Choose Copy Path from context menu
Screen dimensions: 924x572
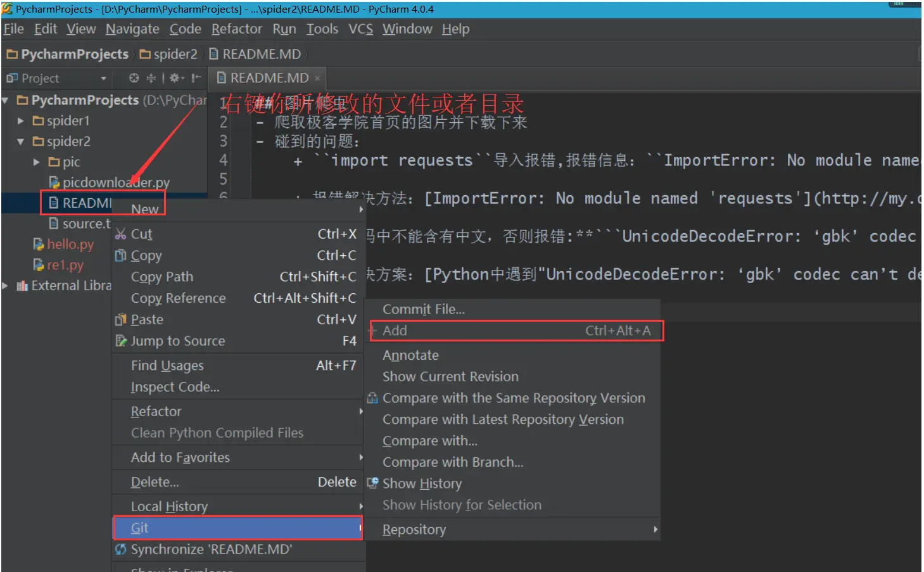(x=238, y=277)
